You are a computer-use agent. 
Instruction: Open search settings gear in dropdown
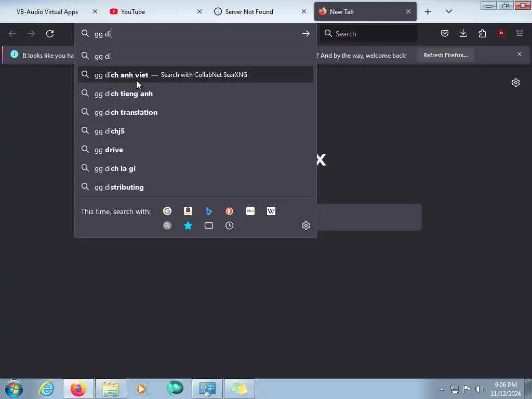[305, 225]
